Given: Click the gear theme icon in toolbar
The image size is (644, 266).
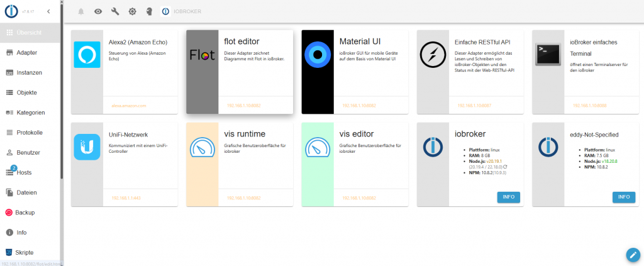Looking at the screenshot, I should click(132, 11).
